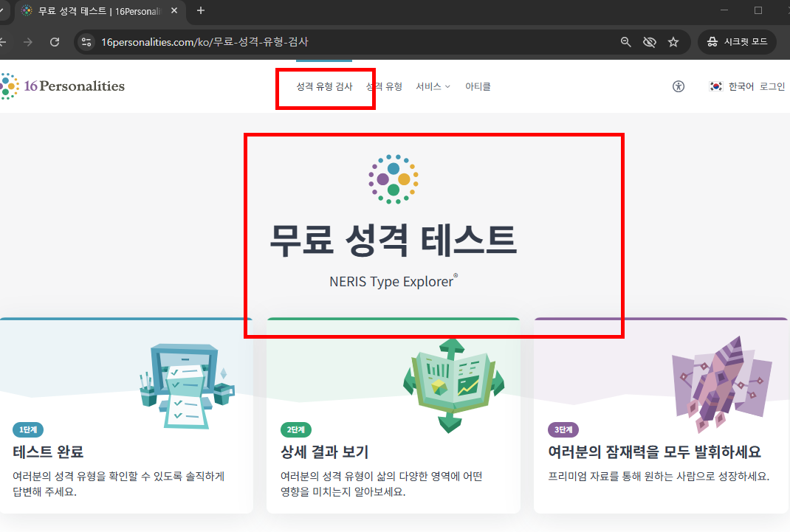The image size is (790, 532).
Task: Click the 시크릿 모드 indicator
Action: (737, 42)
